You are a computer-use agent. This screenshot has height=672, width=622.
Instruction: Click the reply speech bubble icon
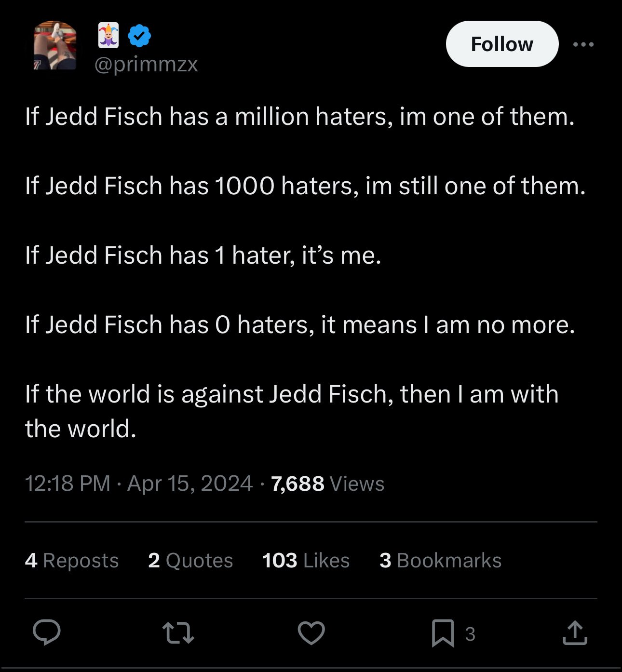(47, 633)
